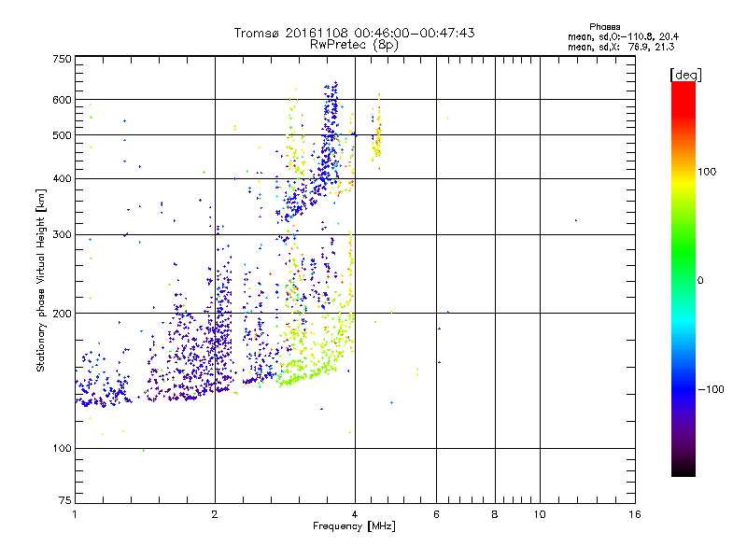The height and width of the screenshot is (560, 747).
Task: Click the y-axis tick label '500'
Action: click(x=62, y=135)
